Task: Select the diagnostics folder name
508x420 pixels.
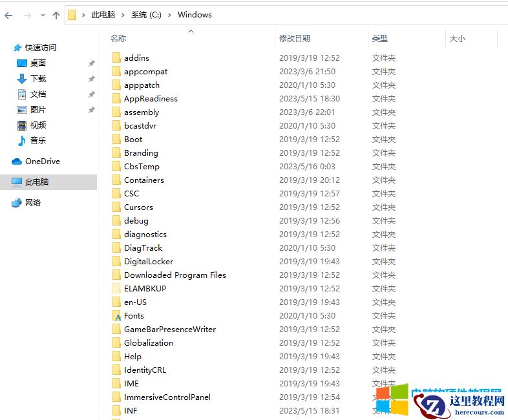Action: tap(145, 235)
